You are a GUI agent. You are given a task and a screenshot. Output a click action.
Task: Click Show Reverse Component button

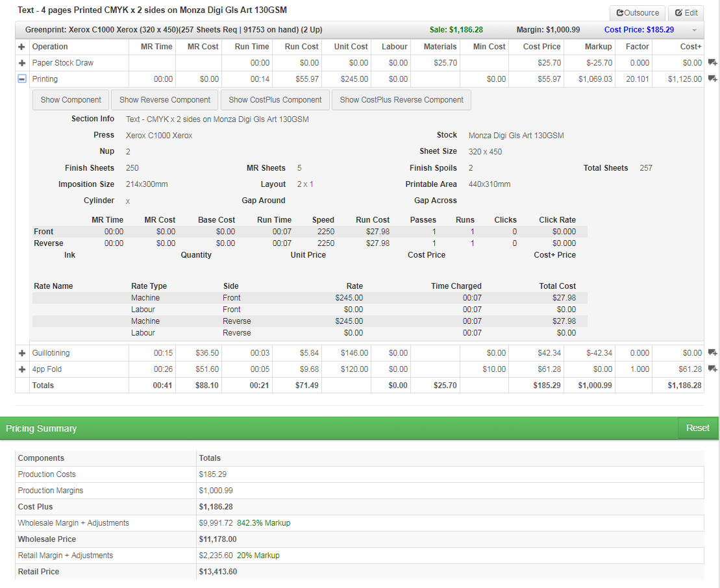tap(165, 100)
